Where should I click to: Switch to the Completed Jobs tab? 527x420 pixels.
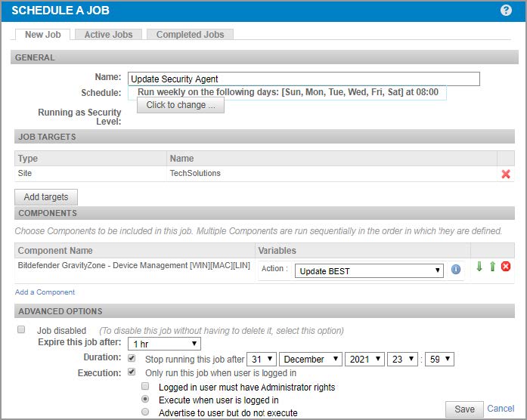[190, 34]
